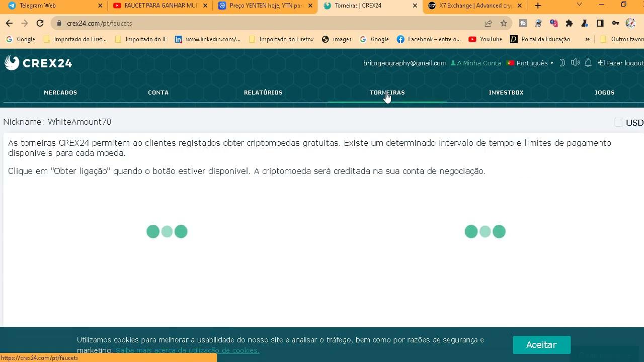Click the CREX24 logo
Screen dimensions: 644x362
(x=38, y=63)
